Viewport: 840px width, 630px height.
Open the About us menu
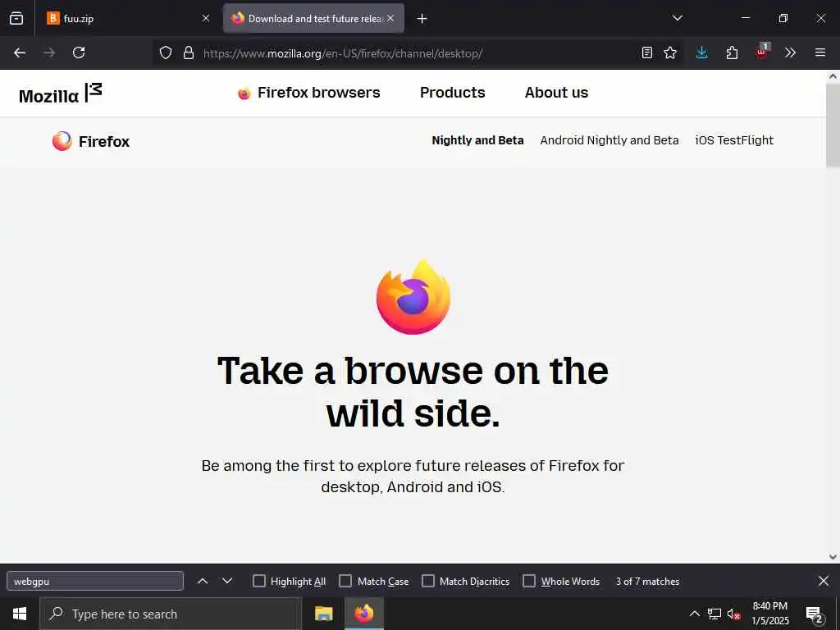[557, 93]
